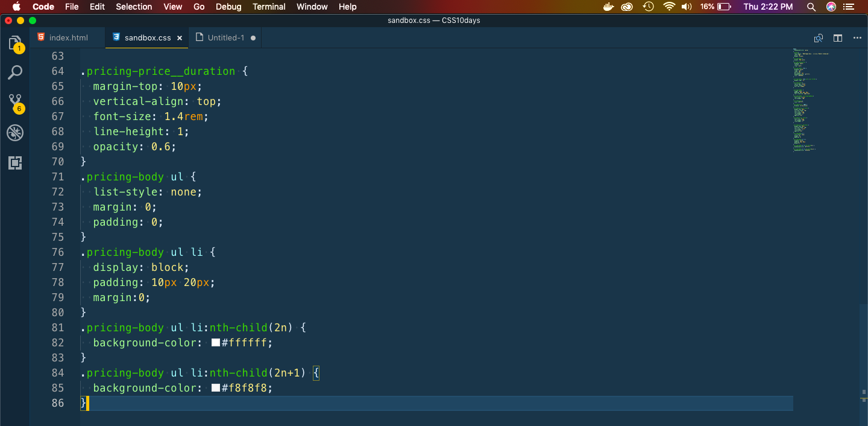Click line number 81 in the gutter
This screenshot has width=868, height=426.
(58, 328)
